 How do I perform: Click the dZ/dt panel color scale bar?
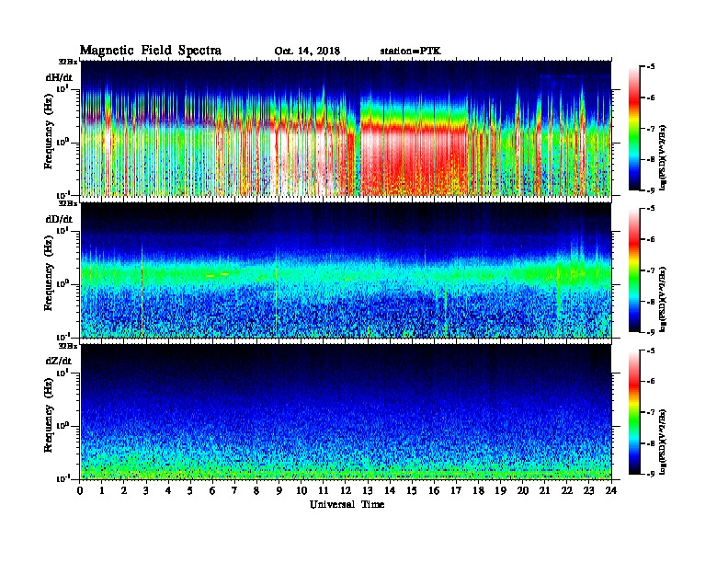634,412
